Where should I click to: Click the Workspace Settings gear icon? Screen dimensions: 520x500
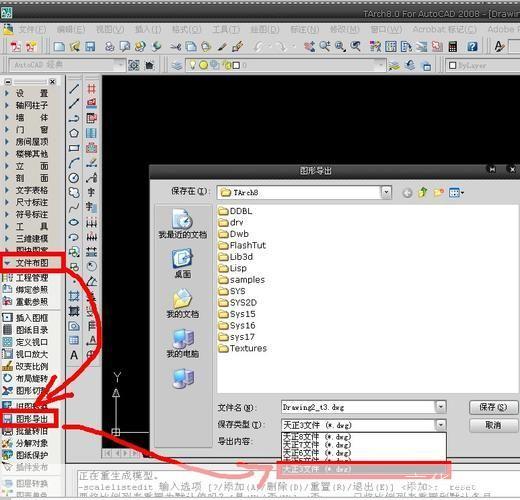click(134, 65)
